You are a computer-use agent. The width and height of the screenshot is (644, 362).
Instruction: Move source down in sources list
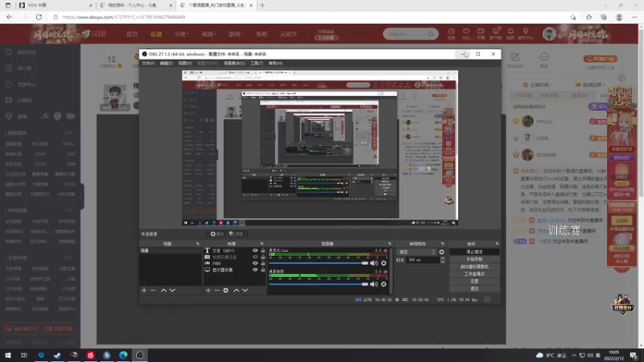point(246,290)
